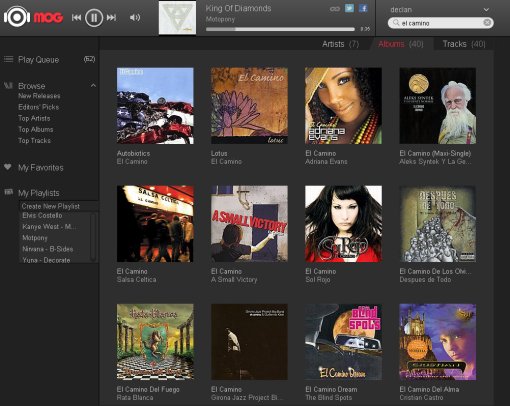Open the Sol Rojo album cover

[343, 224]
